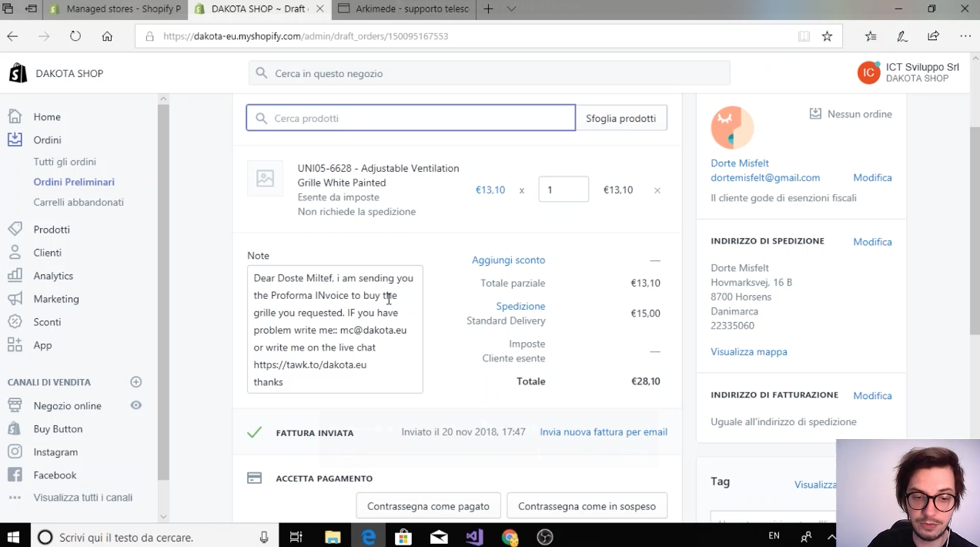Click the Aggiungi sconto link
The height and width of the screenshot is (547, 980).
[x=508, y=260]
